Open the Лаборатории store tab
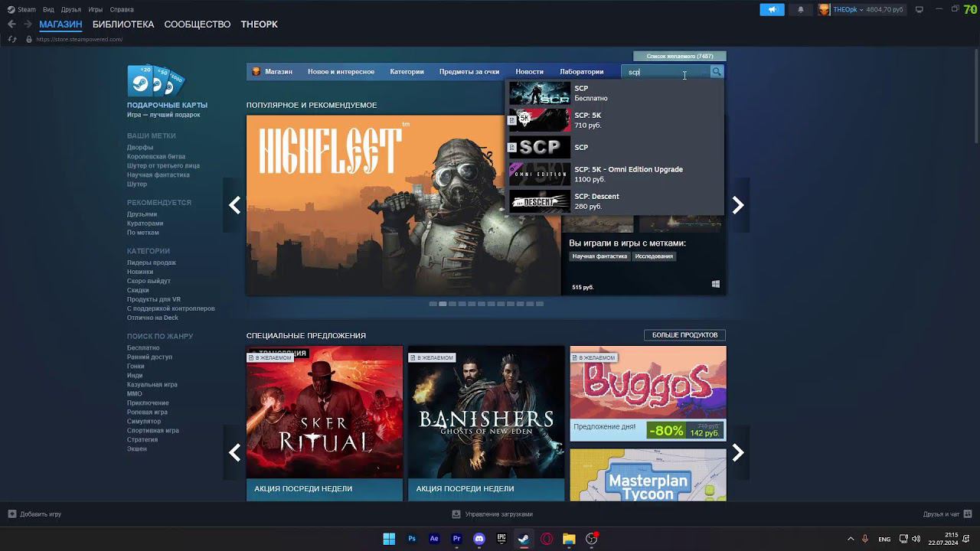Screen dimensions: 980x551 pos(582,72)
